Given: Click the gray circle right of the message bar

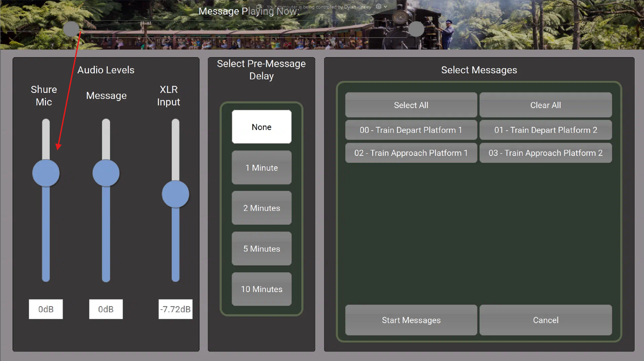Looking at the screenshot, I should (416, 29).
